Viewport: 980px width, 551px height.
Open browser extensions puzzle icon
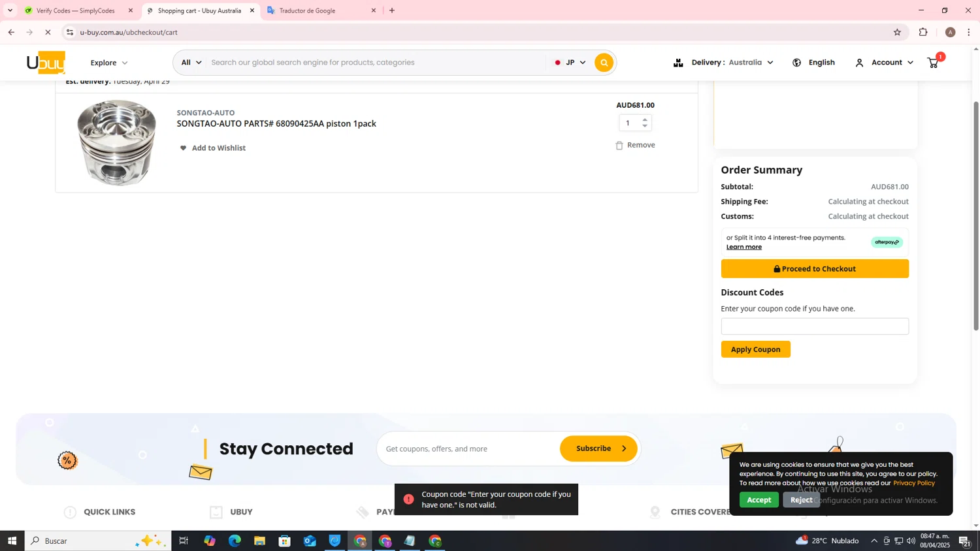(x=923, y=32)
